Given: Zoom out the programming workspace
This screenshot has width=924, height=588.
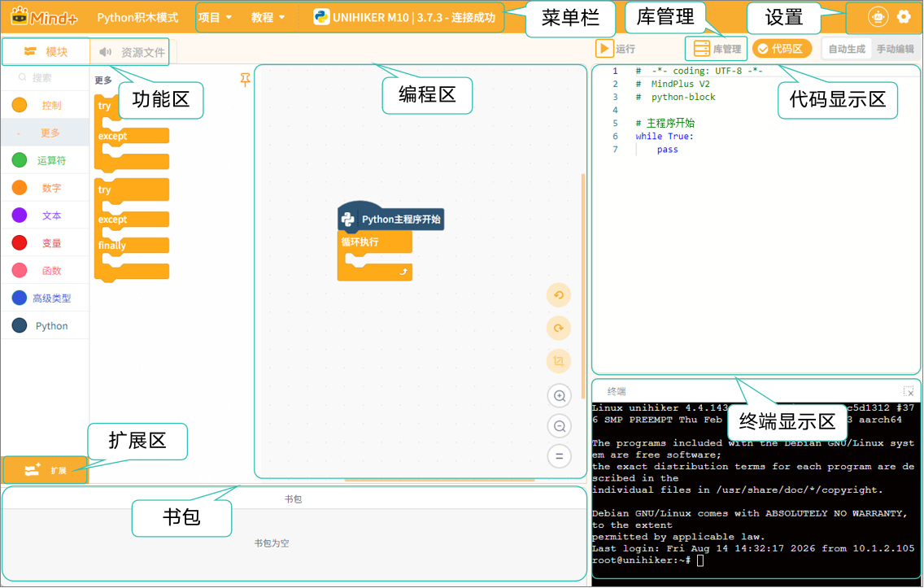Looking at the screenshot, I should click(560, 426).
